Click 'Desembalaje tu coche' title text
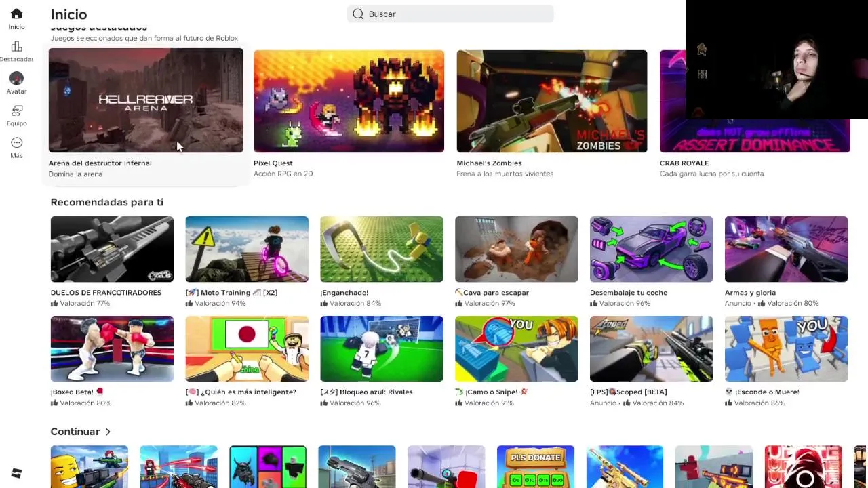The image size is (868, 488). pos(629,292)
